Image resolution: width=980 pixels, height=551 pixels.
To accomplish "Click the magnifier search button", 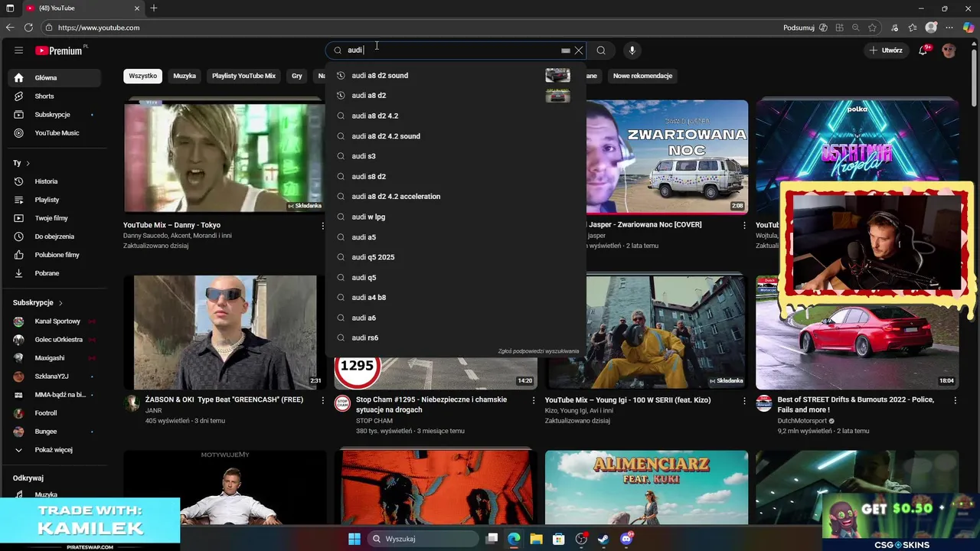I will click(601, 51).
